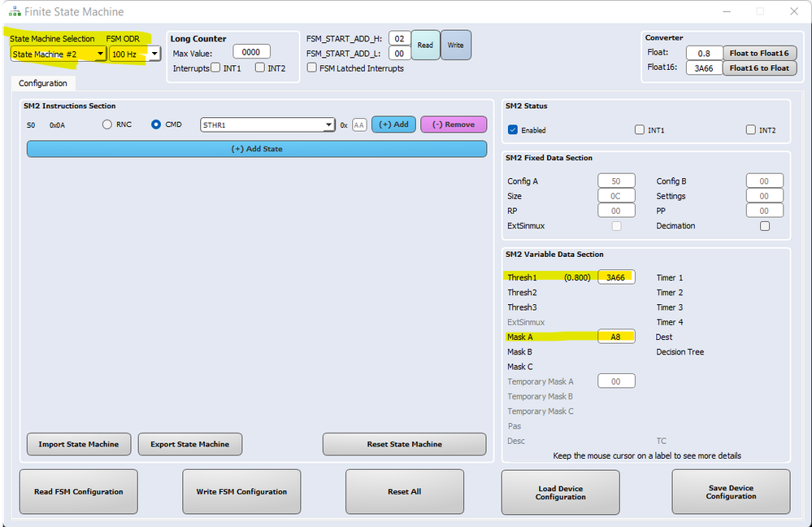Click Reset State Machine button
Viewport: 812px width, 527px height.
(405, 444)
